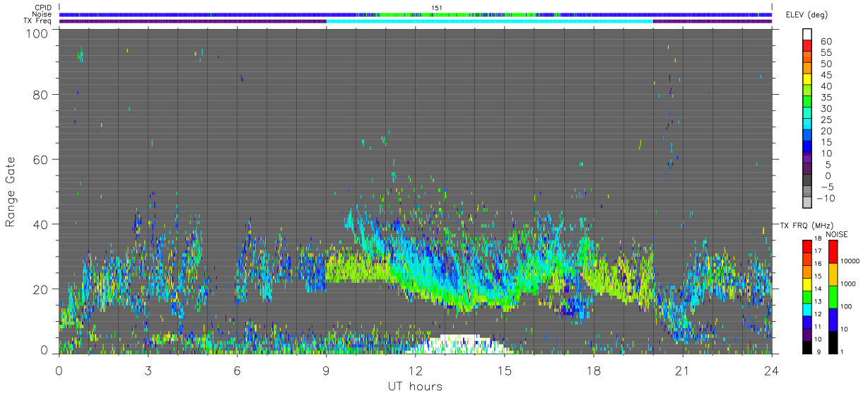Select x-axis tick label '24'
This screenshot has width=868, height=401.
772,370
